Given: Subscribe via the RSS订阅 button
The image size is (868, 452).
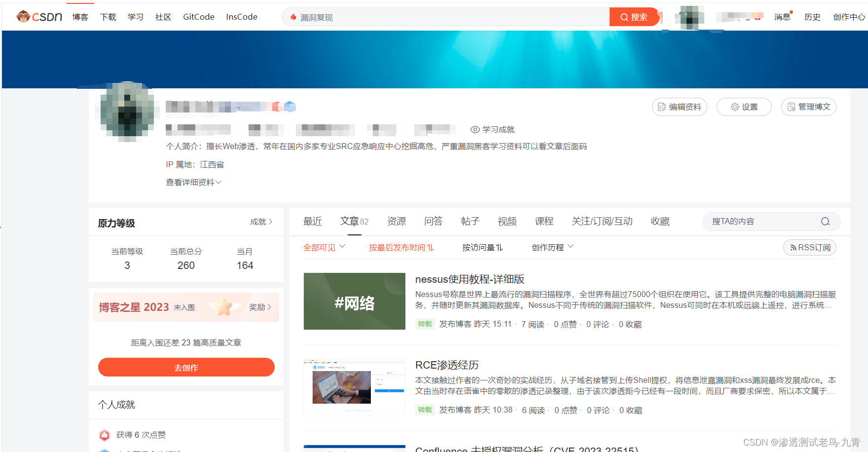Looking at the screenshot, I should [x=810, y=247].
